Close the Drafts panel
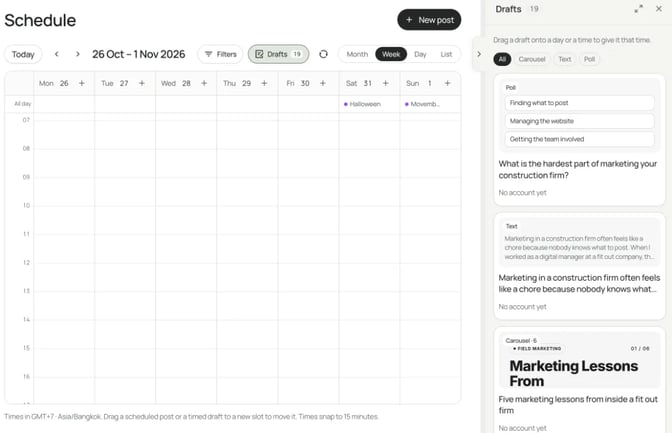672x433 pixels. coord(659,9)
